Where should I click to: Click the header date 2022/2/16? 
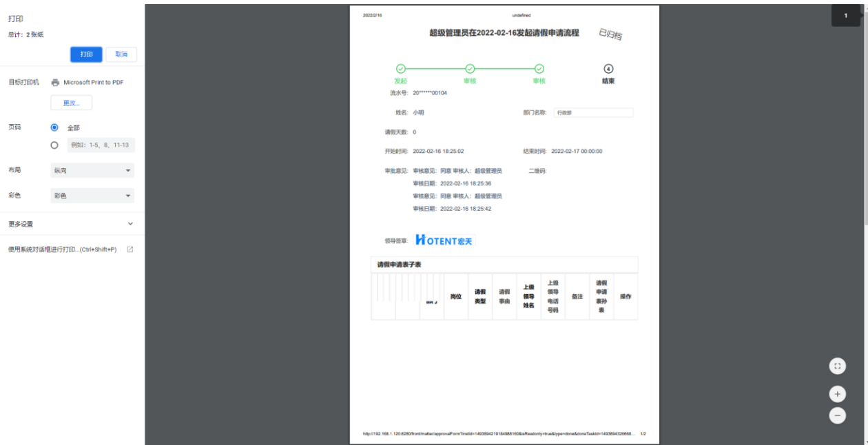372,15
